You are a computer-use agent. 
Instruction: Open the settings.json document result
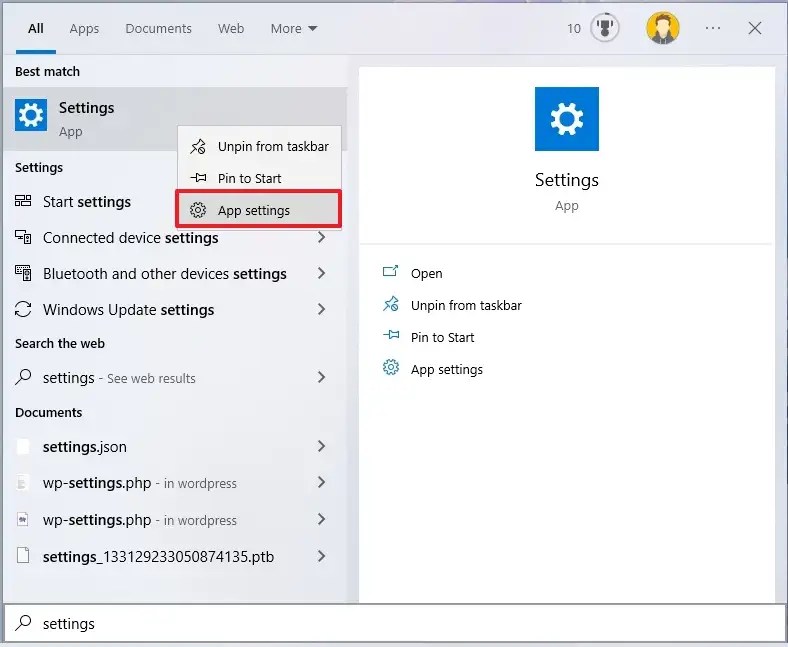175,446
